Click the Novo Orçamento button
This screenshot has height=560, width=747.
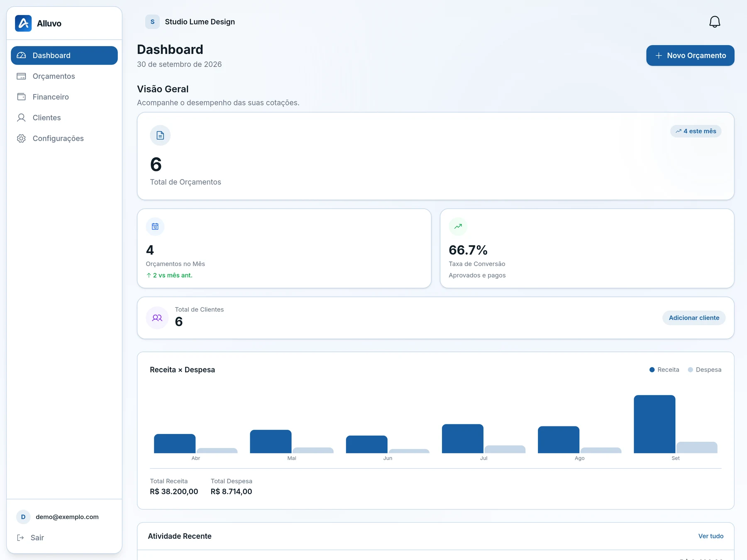point(690,56)
